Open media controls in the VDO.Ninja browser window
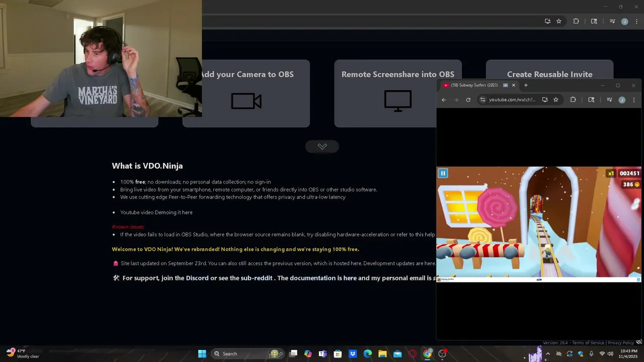Viewport: 644px width, 362px height. pos(612,21)
